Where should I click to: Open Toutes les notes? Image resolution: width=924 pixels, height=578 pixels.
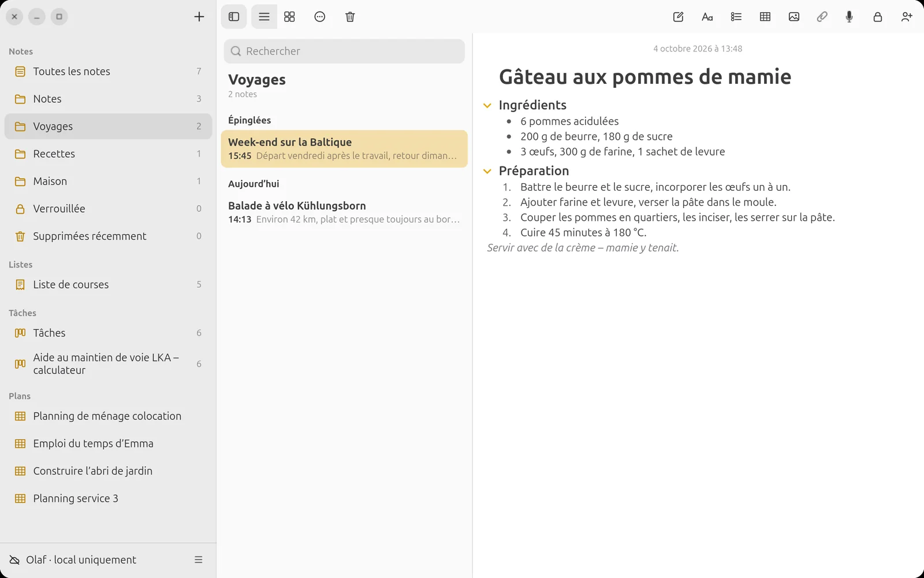tap(108, 71)
